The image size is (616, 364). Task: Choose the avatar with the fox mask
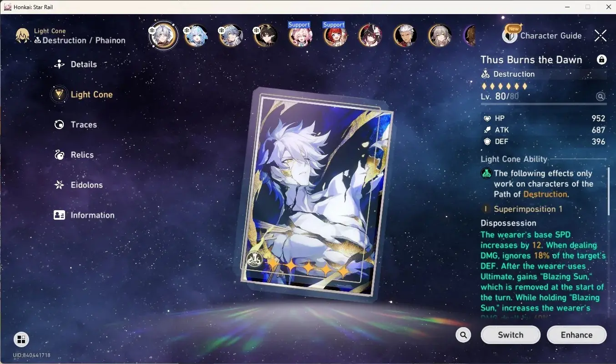[370, 35]
